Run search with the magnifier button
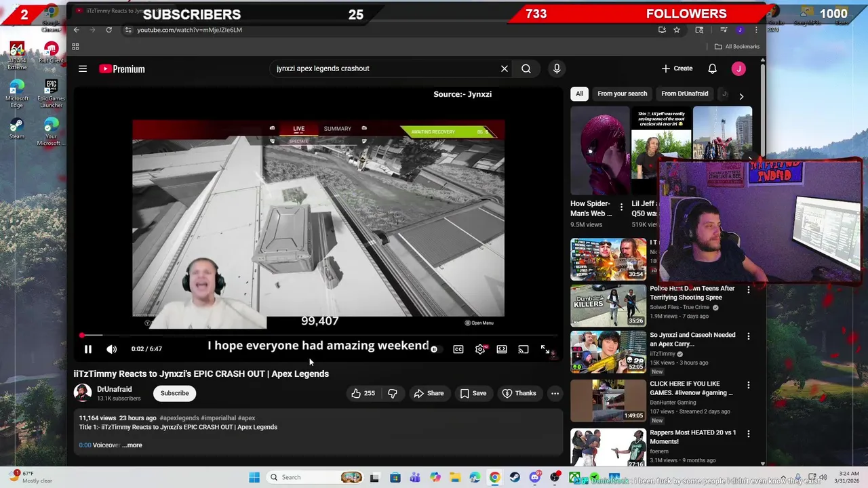The image size is (868, 488). click(526, 68)
